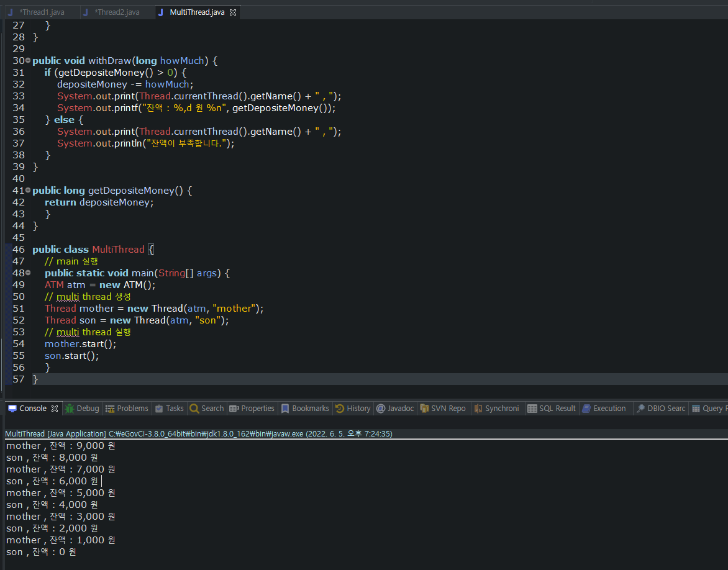Click the Bookmarks flag icon
728x570 pixels.
point(285,409)
